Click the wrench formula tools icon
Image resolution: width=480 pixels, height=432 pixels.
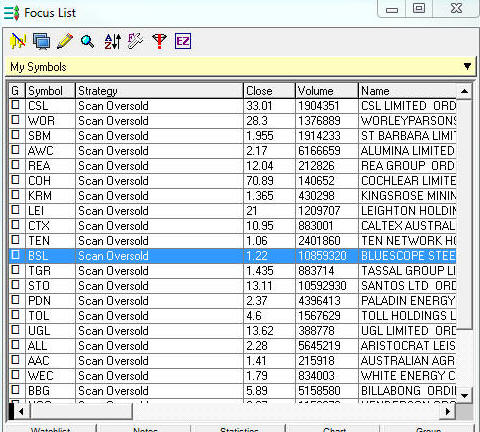click(135, 41)
